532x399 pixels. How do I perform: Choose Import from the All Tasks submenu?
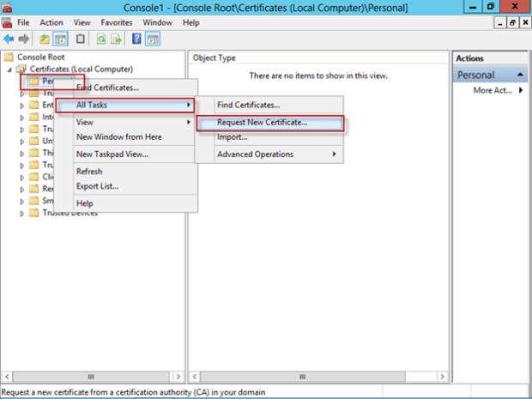coord(232,136)
